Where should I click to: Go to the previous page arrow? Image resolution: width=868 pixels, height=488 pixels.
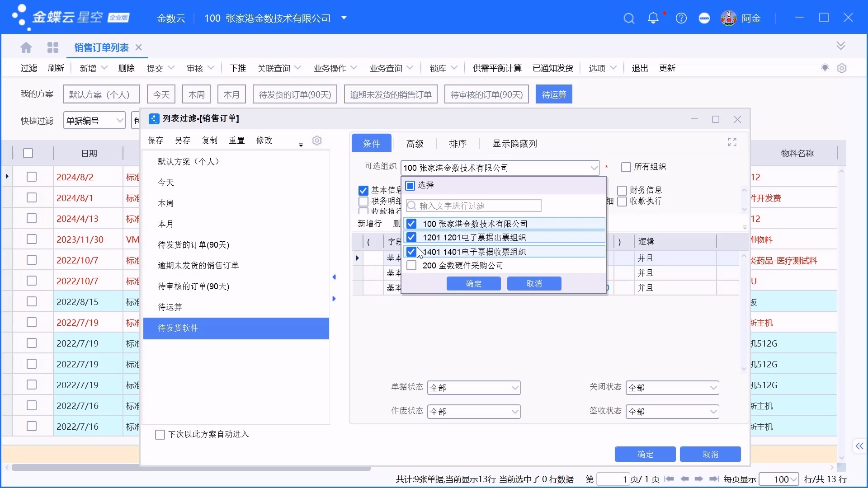tap(684, 479)
